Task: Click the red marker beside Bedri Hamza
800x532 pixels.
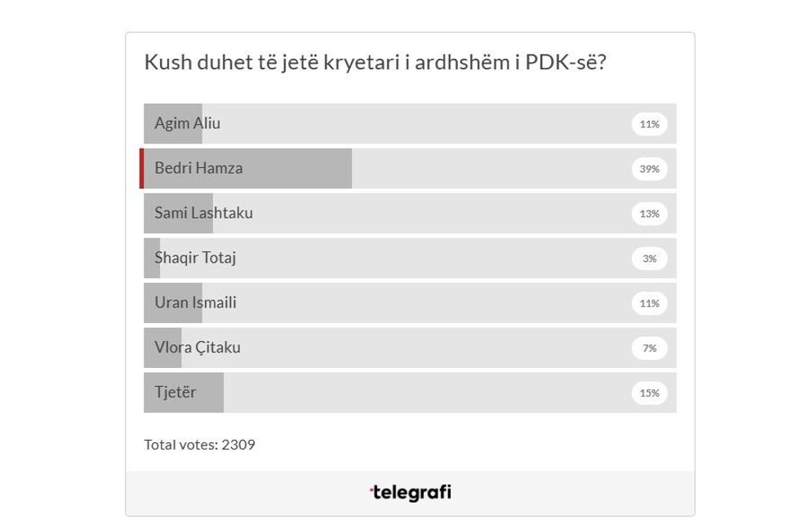Action: [x=142, y=169]
